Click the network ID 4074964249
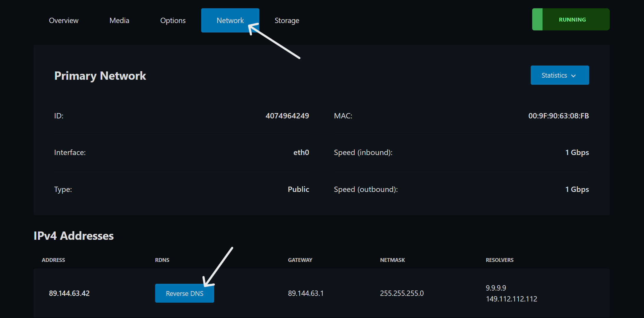The image size is (644, 318). (287, 116)
